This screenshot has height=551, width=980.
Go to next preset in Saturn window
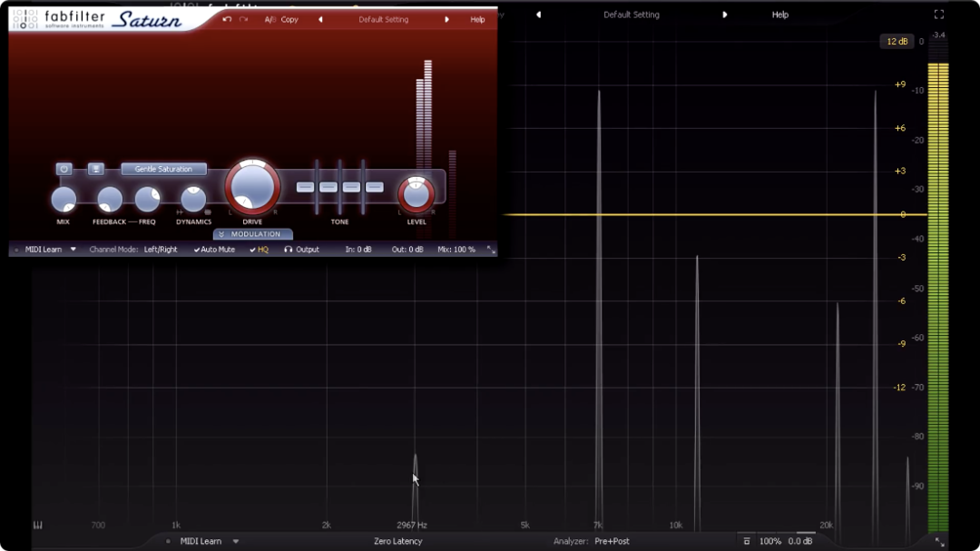point(446,19)
